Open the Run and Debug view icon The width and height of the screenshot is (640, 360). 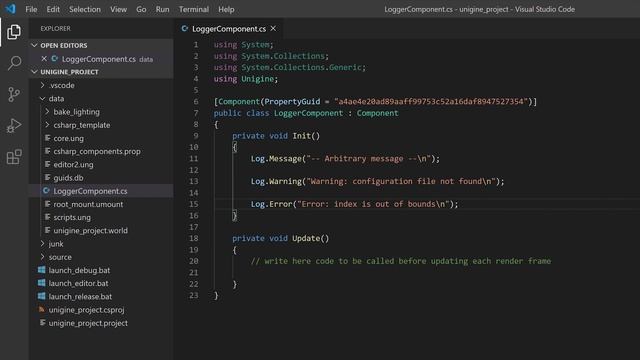pyautogui.click(x=14, y=126)
